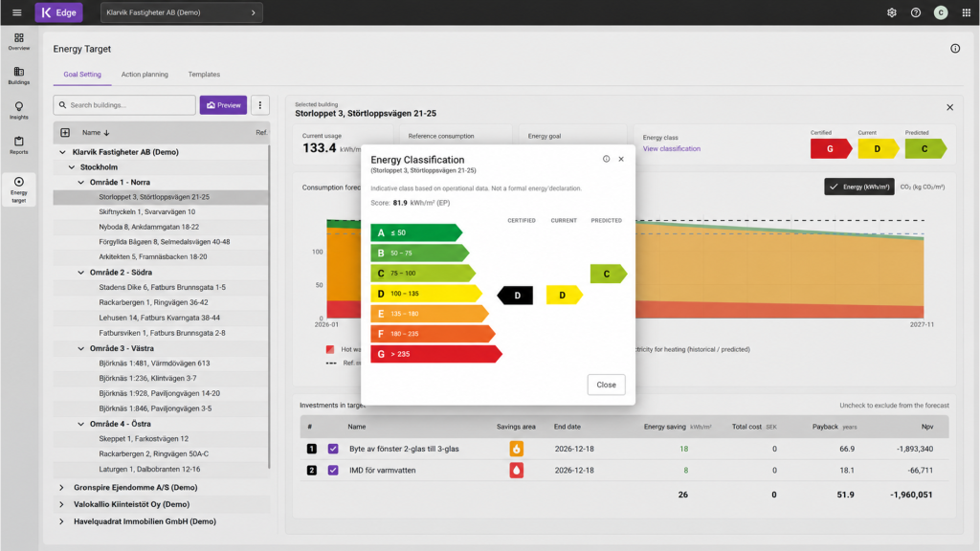
Task: Open the View classification link
Action: [x=671, y=148]
